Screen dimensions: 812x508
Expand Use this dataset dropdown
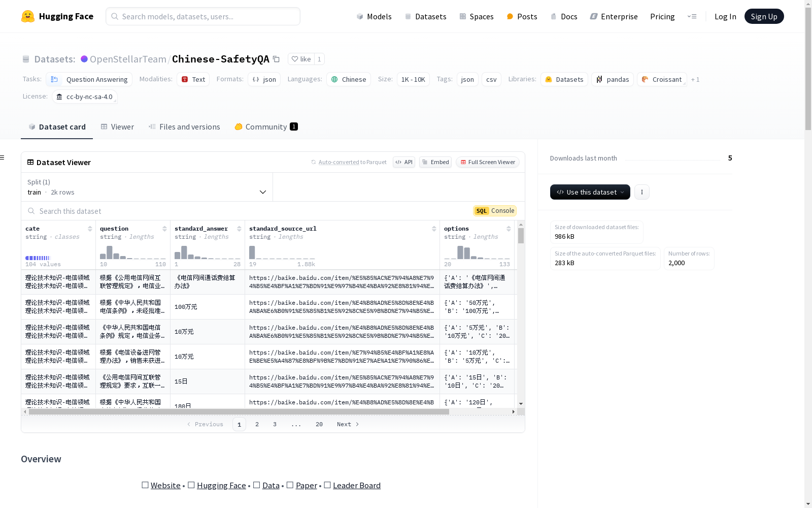coord(590,192)
